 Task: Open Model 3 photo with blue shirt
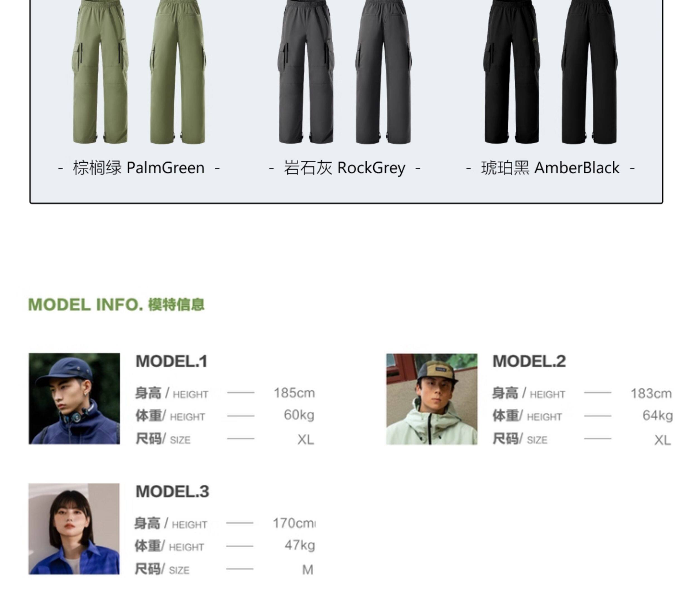[74, 529]
